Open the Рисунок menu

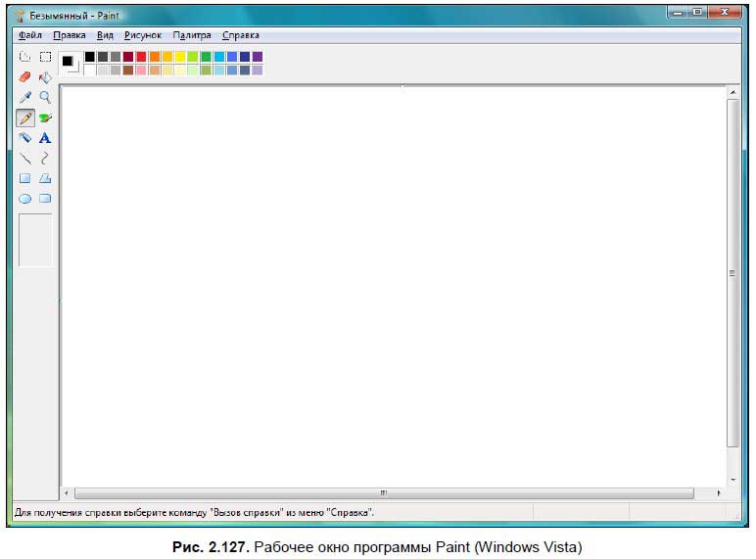tap(143, 35)
